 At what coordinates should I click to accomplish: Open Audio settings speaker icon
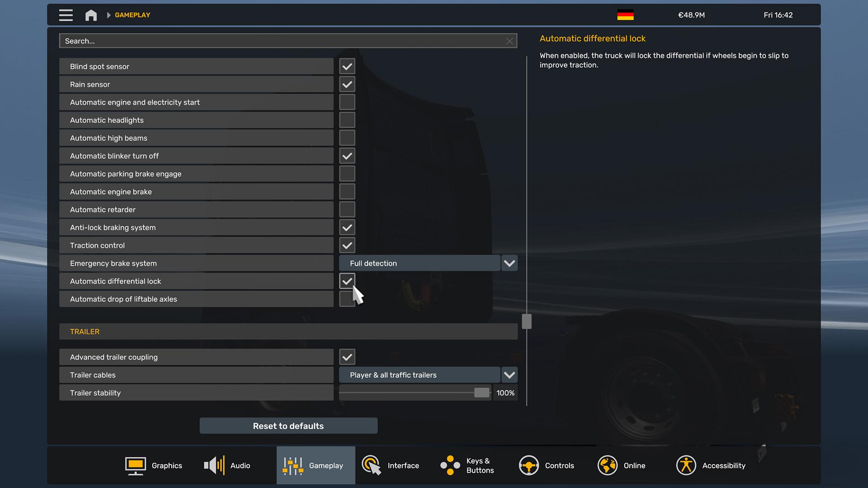pyautogui.click(x=214, y=465)
